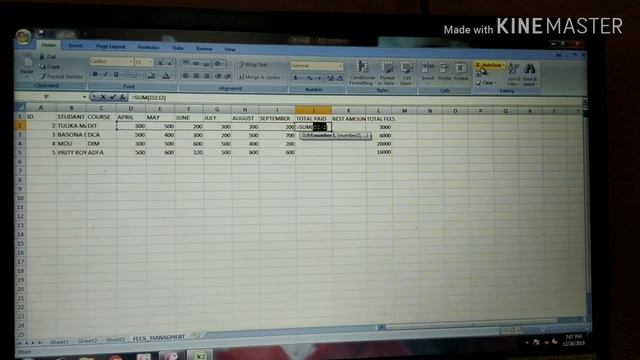Screen dimensions: 640x360
Task: Click the Comma Style icon
Action: point(319,78)
